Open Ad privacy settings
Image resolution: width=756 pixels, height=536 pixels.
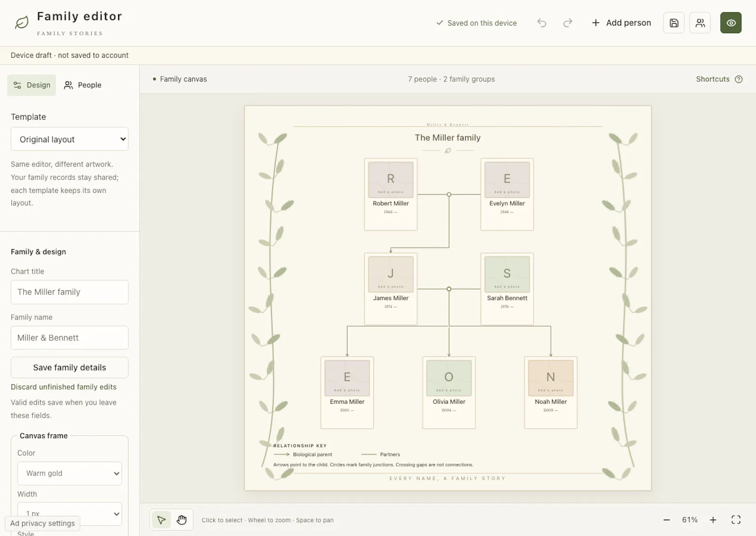[43, 523]
